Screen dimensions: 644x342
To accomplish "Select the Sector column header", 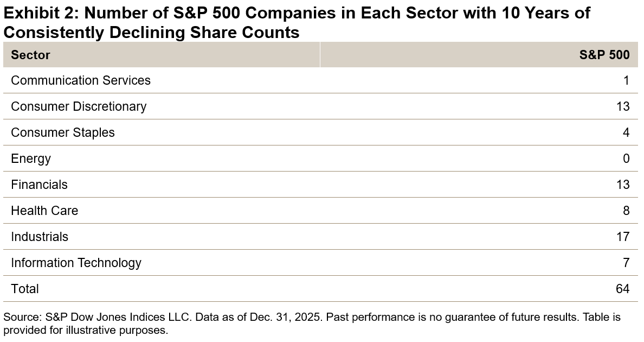I will click(x=30, y=55).
